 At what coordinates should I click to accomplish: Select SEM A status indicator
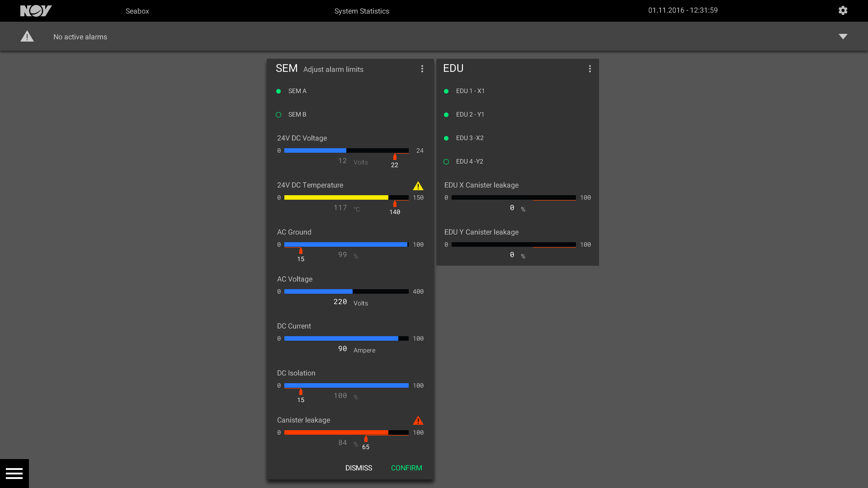(278, 91)
